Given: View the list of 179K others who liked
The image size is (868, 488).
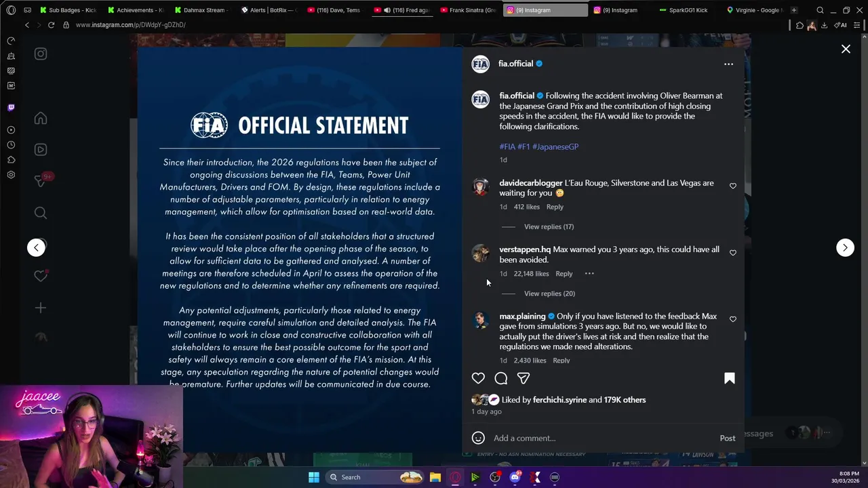Looking at the screenshot, I should [x=625, y=400].
